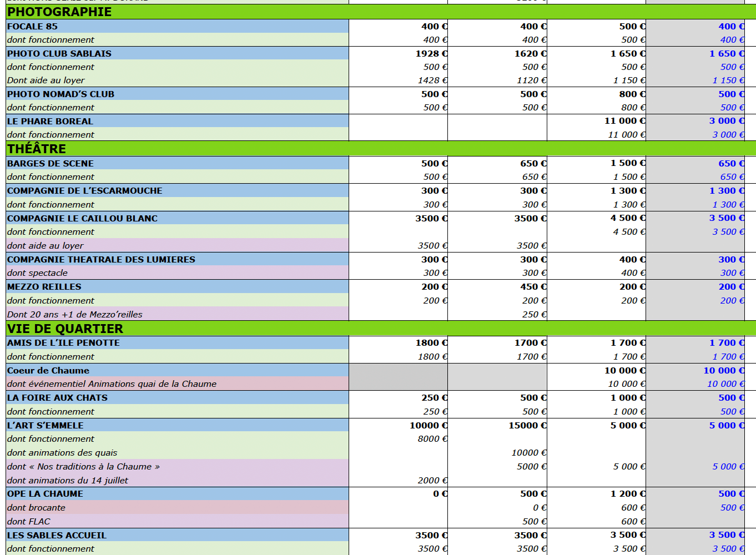Select the 10000 € animations des quais value
Image resolution: width=756 pixels, height=555 pixels.
529,452
